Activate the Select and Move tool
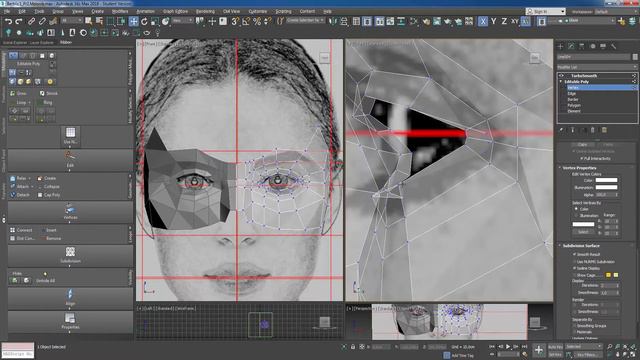This screenshot has height=360, width=640. (x=133, y=21)
